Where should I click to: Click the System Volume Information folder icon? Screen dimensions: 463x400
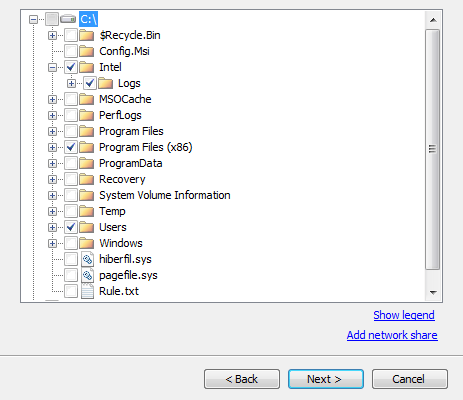(x=87, y=195)
